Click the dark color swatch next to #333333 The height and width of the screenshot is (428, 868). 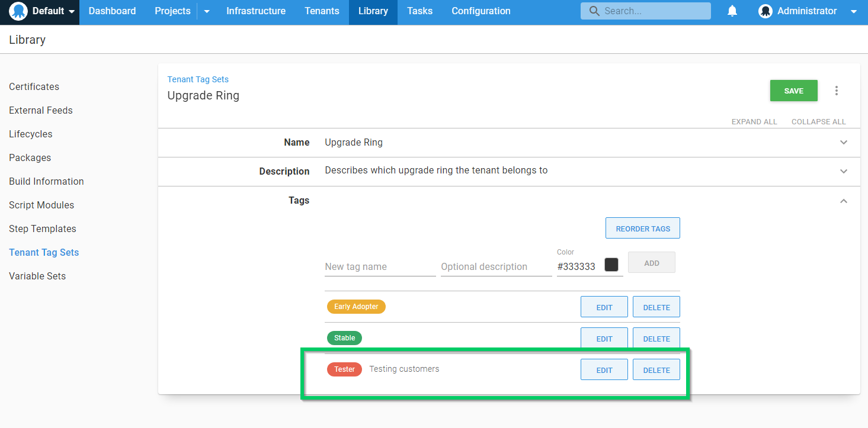coord(611,265)
